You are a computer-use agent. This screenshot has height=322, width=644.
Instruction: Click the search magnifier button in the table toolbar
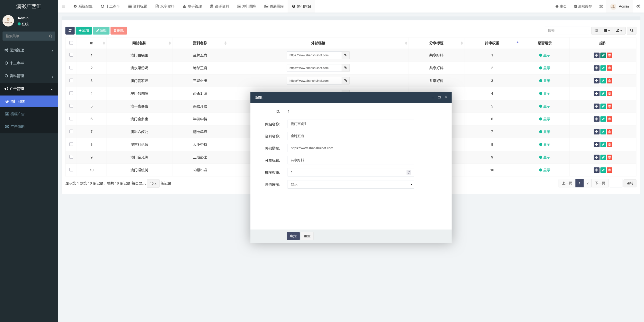631,30
